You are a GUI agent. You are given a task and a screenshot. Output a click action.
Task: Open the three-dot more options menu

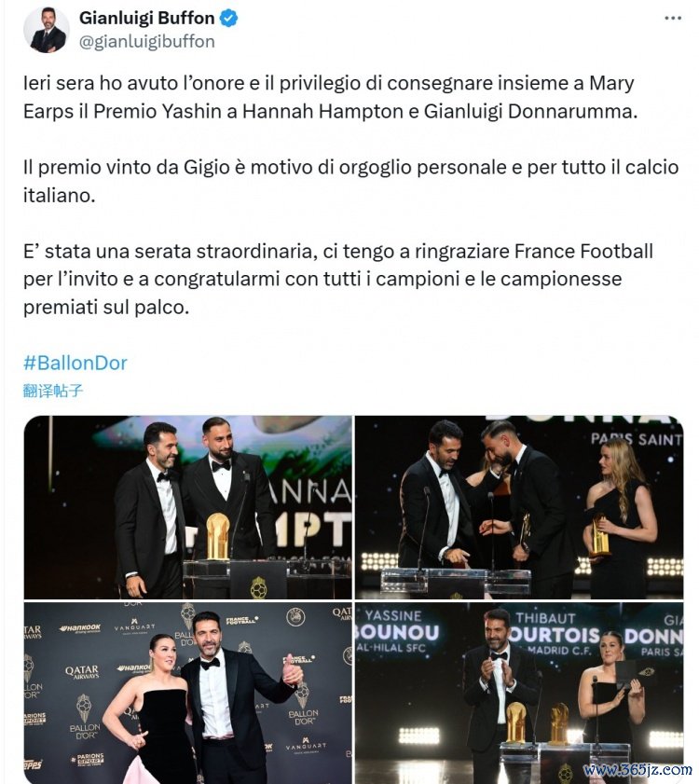coord(673,18)
